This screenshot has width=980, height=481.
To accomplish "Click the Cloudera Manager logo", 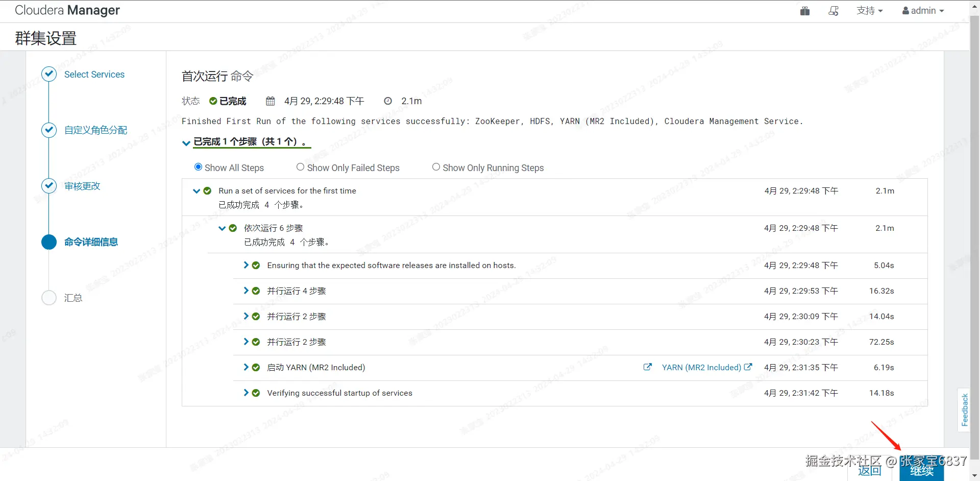I will click(x=67, y=10).
